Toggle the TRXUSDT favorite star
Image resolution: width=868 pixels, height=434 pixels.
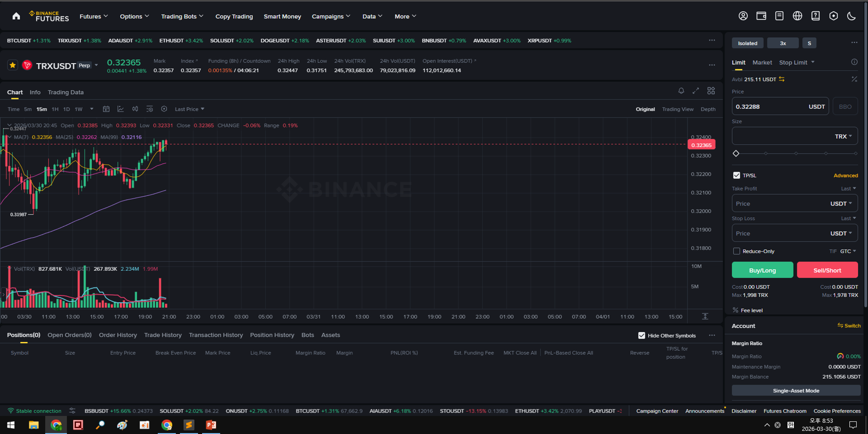(13, 65)
